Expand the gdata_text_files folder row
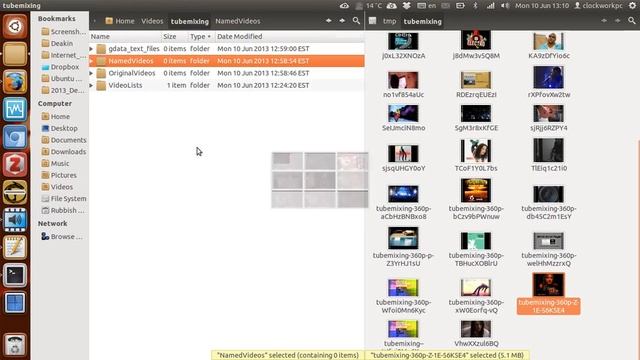 [x=91, y=49]
